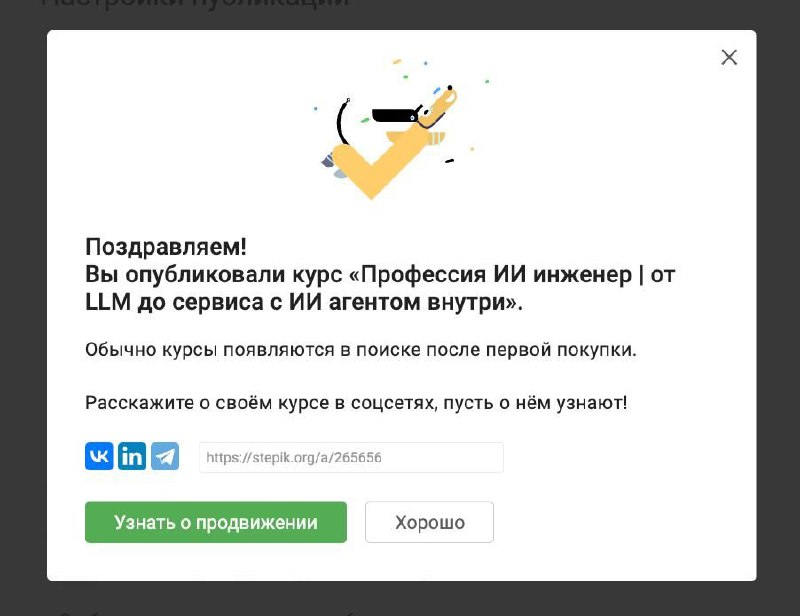Click the text about курсы появляются в поиске
The height and width of the screenshot is (616, 800).
[361, 350]
